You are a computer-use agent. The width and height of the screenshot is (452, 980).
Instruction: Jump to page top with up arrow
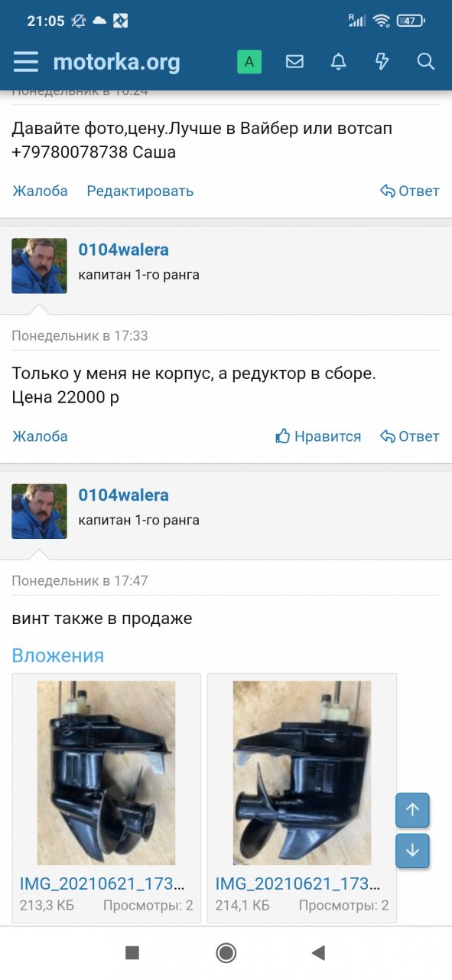[412, 810]
